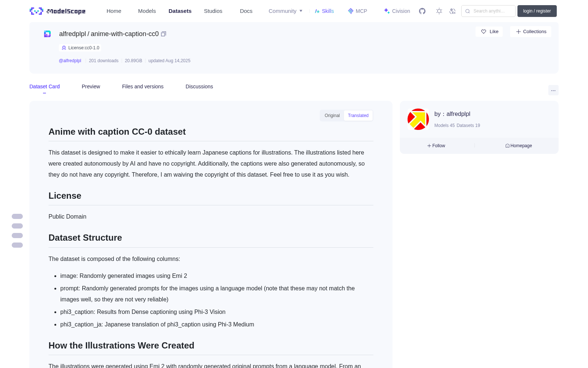Open the GitHub icon link
The height and width of the screenshot is (368, 588).
[x=422, y=11]
